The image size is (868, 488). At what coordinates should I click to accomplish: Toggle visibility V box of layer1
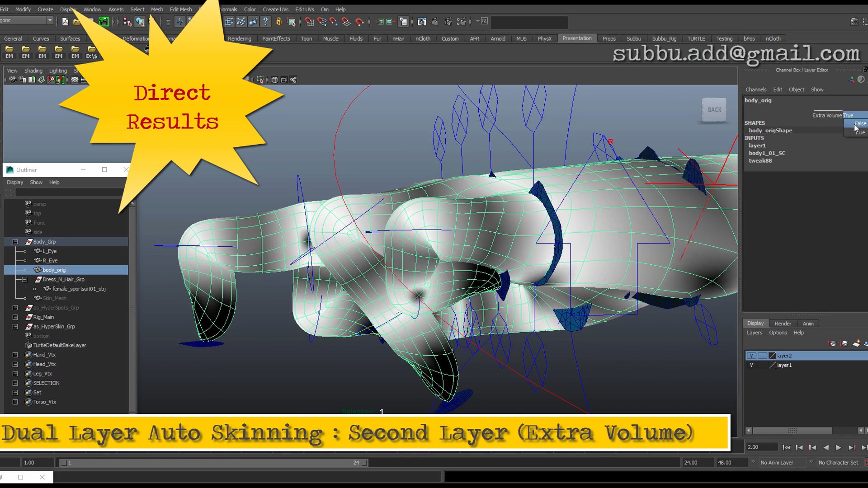[x=751, y=365]
